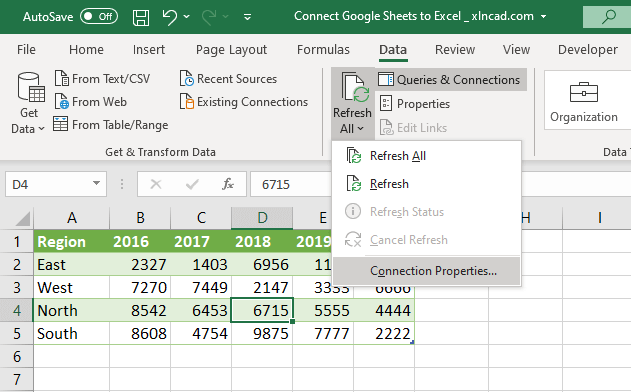Click the Enter checkmark formula bar icon
Screen dimensions: 631x392
coord(192,184)
